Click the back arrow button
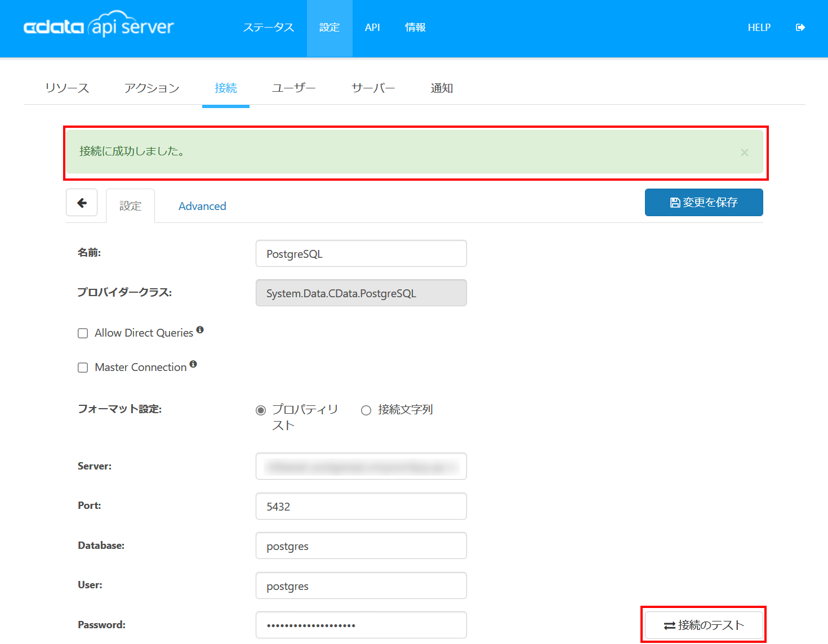The height and width of the screenshot is (644, 828). click(x=82, y=203)
